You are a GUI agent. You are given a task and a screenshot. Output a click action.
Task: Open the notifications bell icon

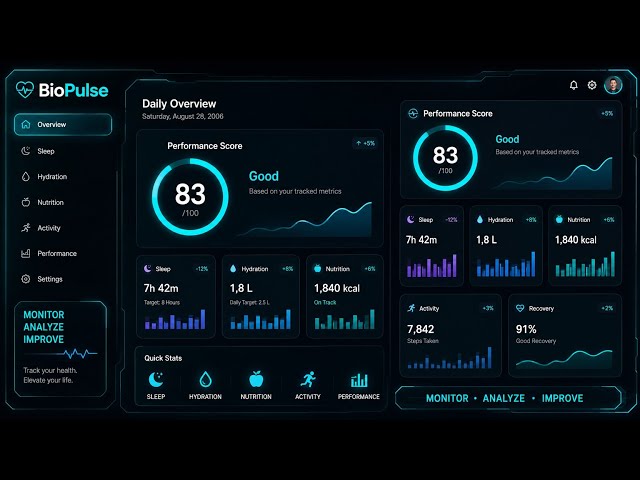point(573,85)
